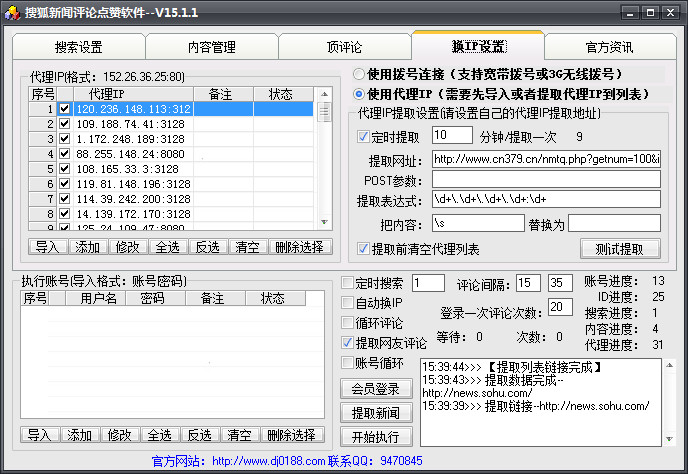Click the 提取表达式 regex field
The image size is (688, 474).
(x=546, y=199)
